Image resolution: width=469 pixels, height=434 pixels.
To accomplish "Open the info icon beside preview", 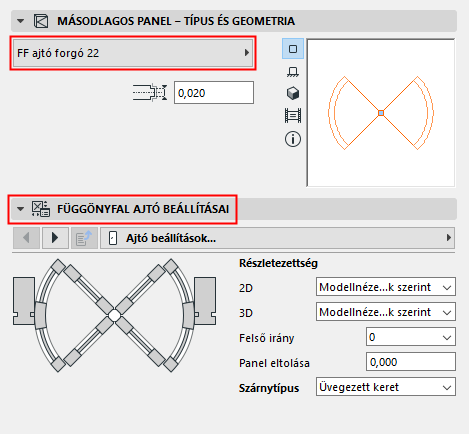I will coord(293,139).
